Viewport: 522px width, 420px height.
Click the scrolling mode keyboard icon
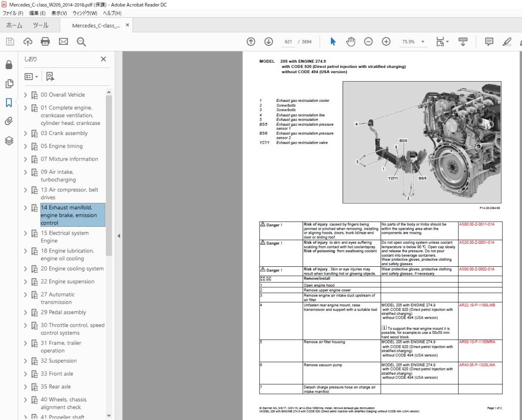(463, 41)
